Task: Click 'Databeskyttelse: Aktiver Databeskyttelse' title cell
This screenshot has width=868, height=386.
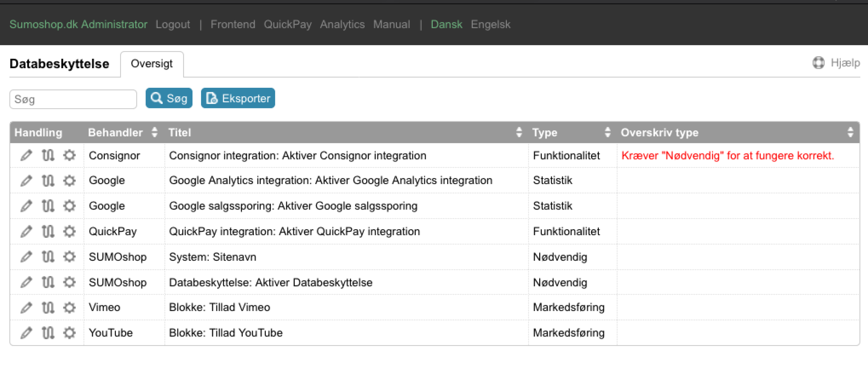Action: (271, 282)
